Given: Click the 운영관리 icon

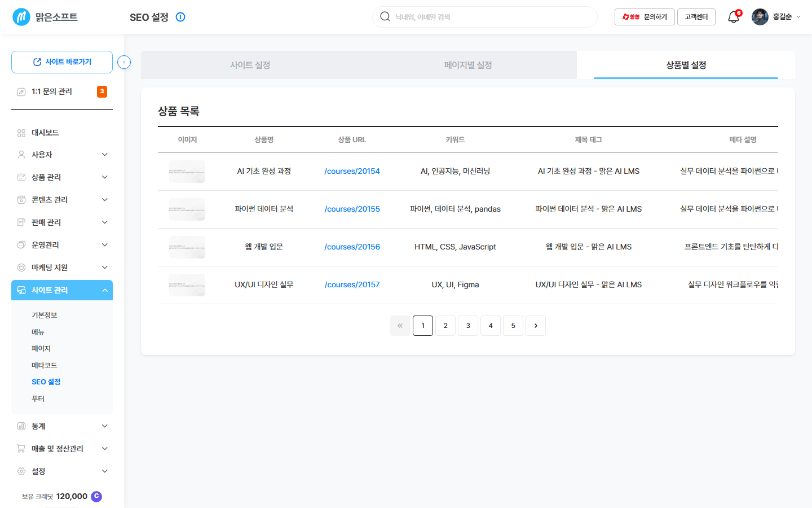Looking at the screenshot, I should tap(21, 245).
